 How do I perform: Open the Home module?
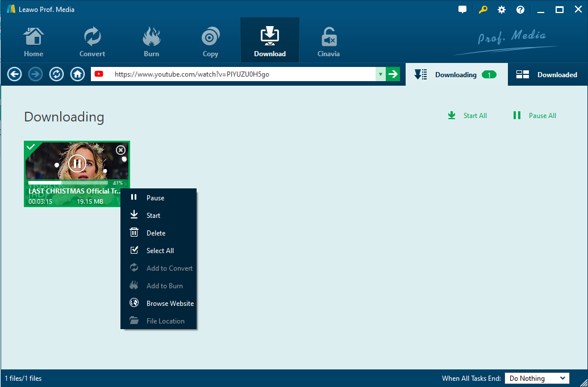34,42
